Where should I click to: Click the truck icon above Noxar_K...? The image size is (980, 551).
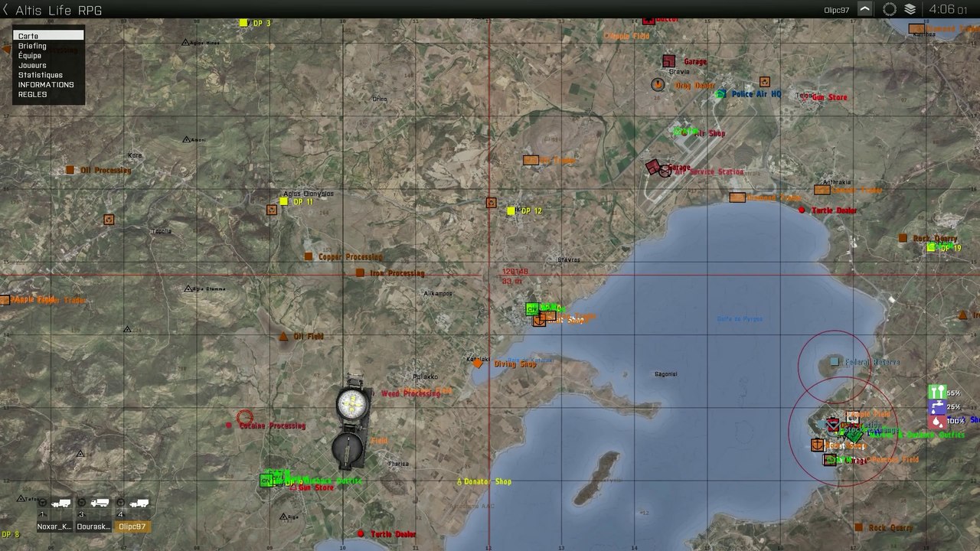(x=61, y=503)
